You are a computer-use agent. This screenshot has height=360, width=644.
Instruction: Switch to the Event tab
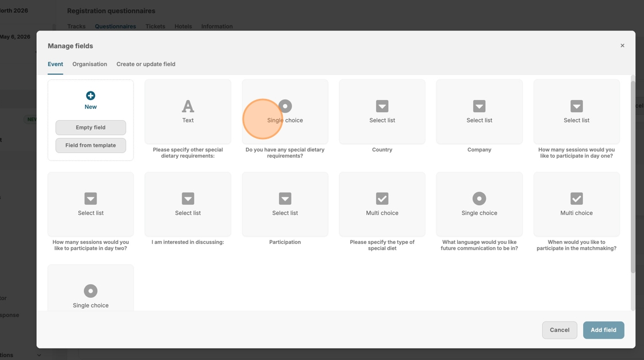[x=55, y=64]
